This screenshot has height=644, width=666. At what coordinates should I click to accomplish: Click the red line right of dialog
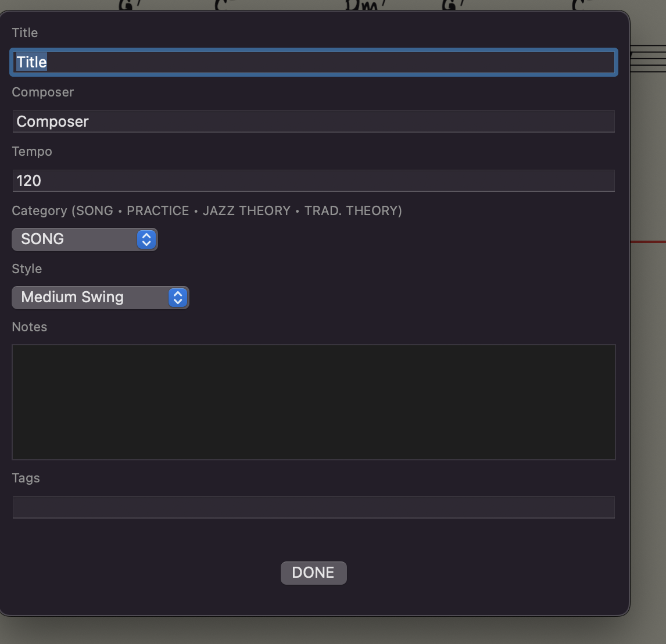click(x=648, y=242)
